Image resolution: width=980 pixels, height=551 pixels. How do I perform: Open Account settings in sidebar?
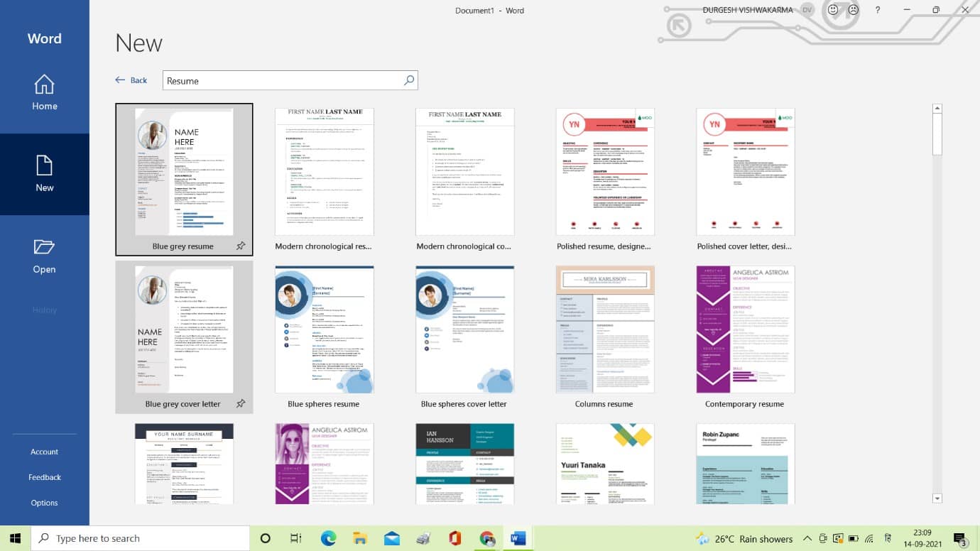point(44,452)
